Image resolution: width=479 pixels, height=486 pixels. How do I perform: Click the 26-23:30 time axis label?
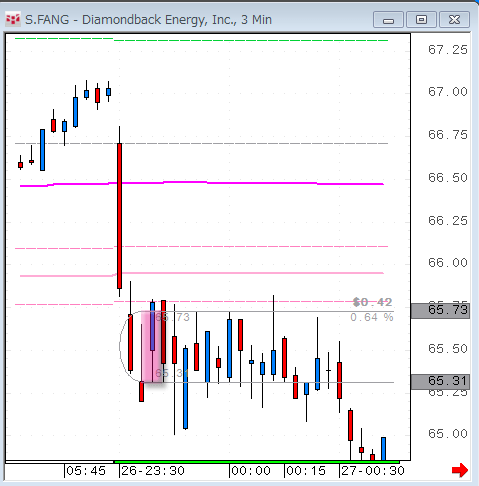tap(153, 471)
